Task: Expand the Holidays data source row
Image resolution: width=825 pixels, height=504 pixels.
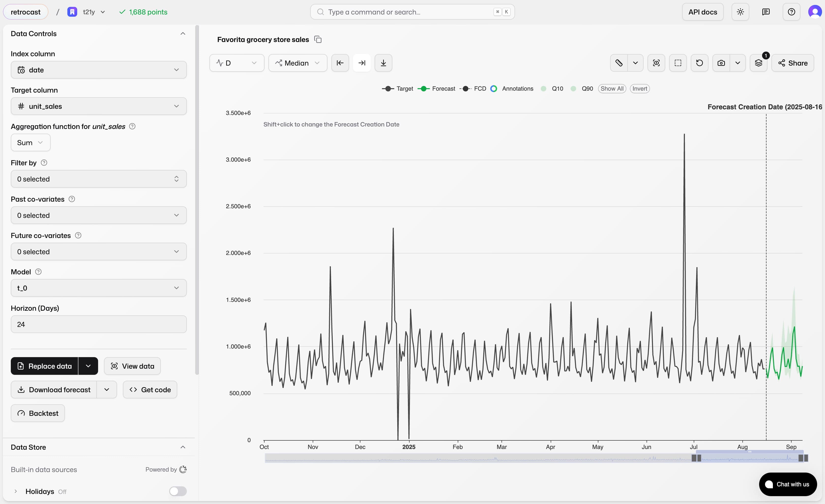Action: (16, 492)
